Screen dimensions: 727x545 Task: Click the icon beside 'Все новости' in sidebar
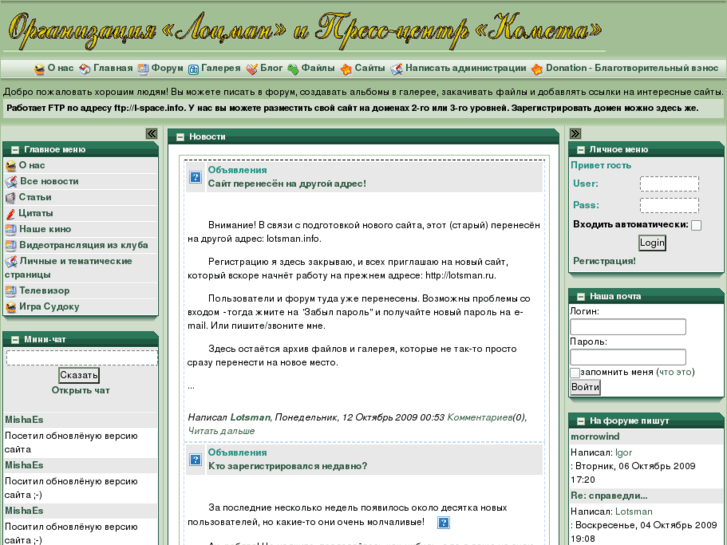click(x=11, y=182)
